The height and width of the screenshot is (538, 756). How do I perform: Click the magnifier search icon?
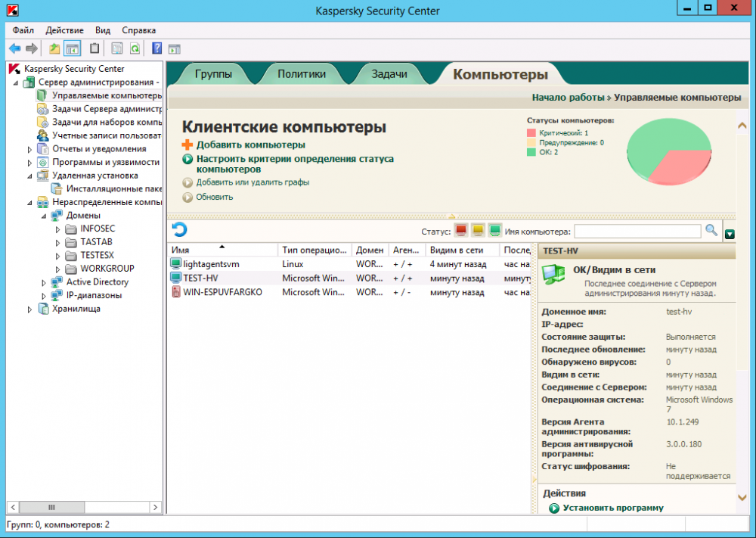[711, 231]
